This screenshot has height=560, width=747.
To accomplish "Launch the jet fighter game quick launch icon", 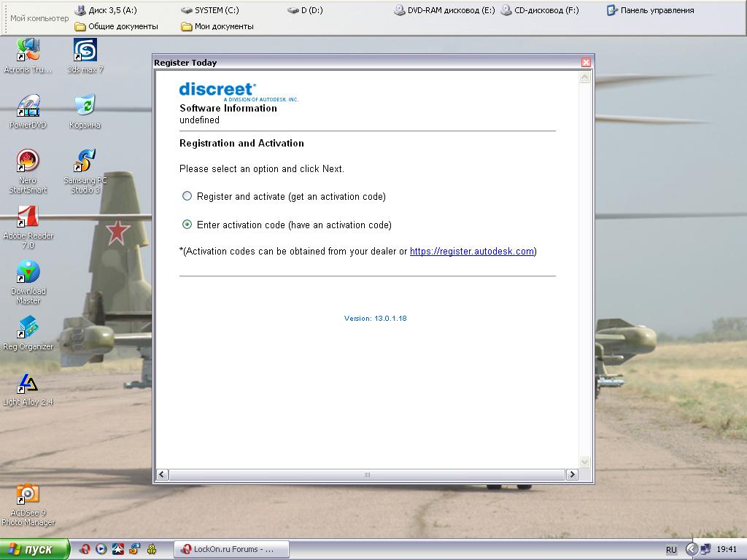I will [x=117, y=549].
